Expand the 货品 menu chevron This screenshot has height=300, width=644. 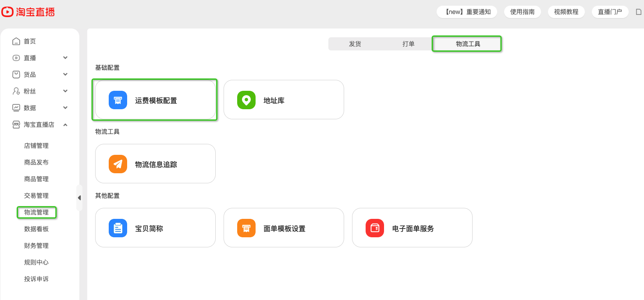65,75
